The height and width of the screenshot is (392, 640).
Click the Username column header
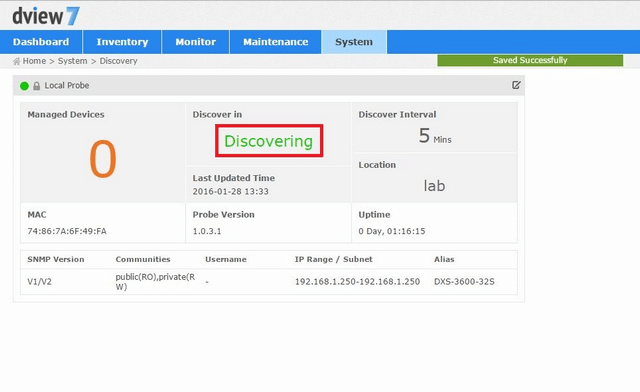[x=226, y=259]
